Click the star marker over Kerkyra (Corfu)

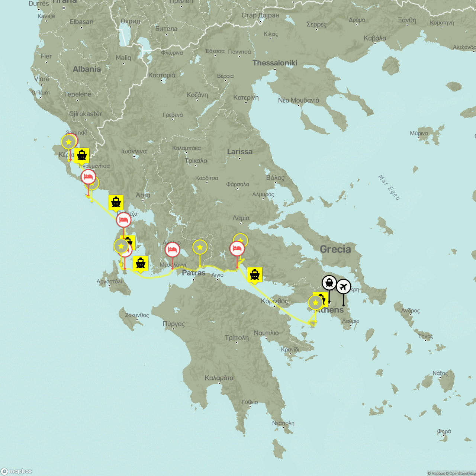click(x=69, y=142)
